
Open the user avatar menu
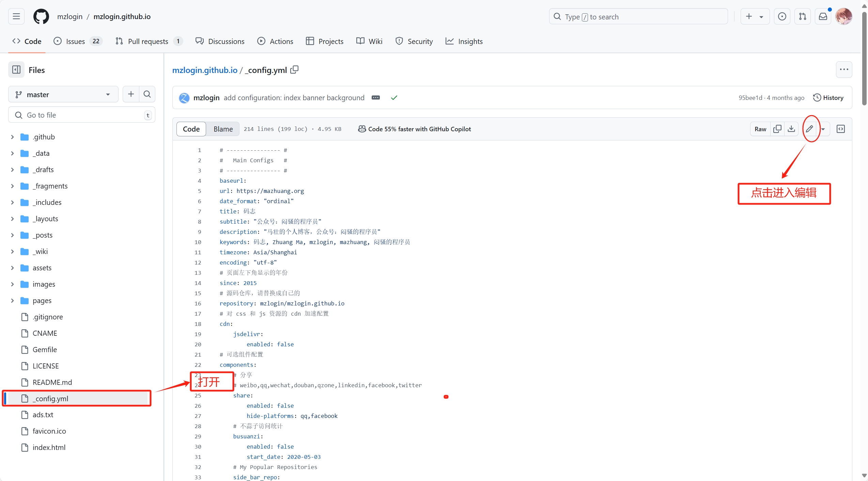pos(843,16)
